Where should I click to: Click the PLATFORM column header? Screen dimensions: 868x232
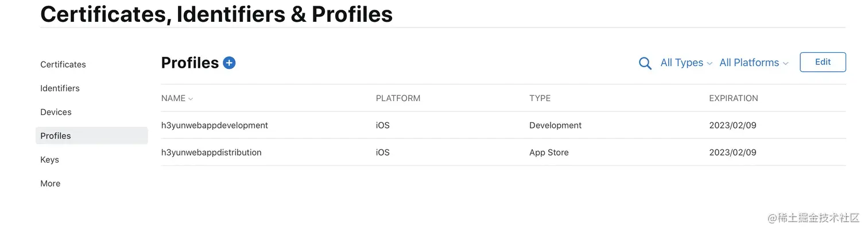coord(398,98)
